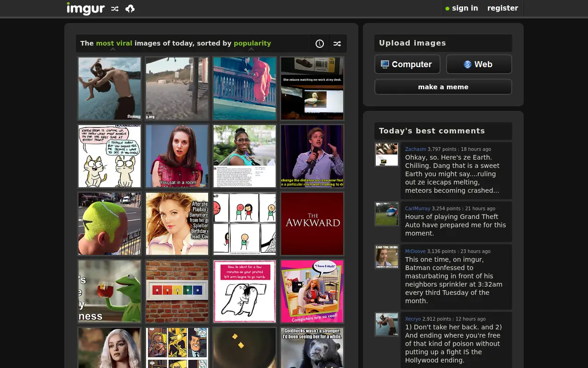Click thumbnail beside Xecryo comment
588x368 pixels.
(387, 324)
